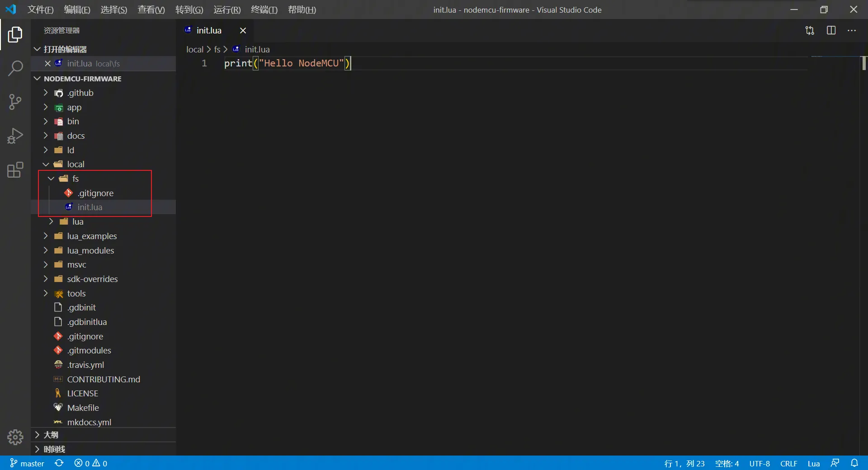Click the local breadcrumb segment
This screenshot has height=470, width=868.
[195, 49]
